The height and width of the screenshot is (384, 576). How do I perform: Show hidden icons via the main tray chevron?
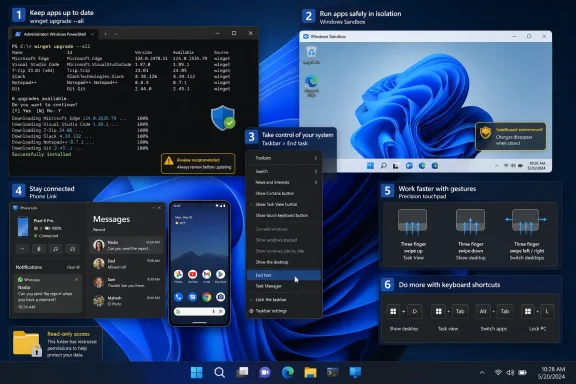pyautogui.click(x=482, y=373)
